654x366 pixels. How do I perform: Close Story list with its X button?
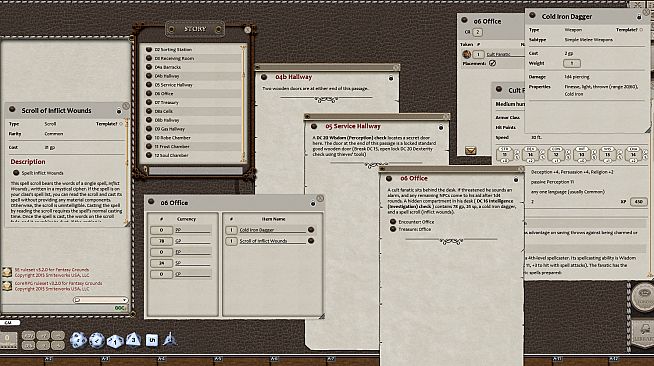point(247,30)
